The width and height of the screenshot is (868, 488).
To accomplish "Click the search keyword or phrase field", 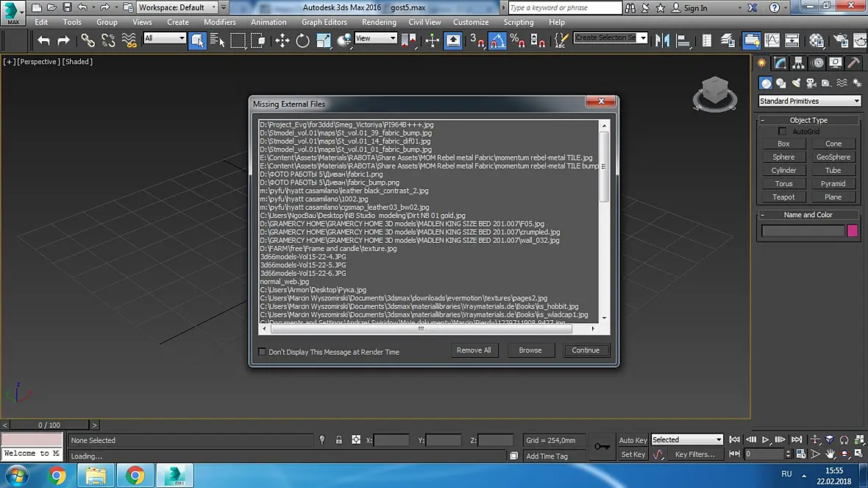I will (x=565, y=8).
